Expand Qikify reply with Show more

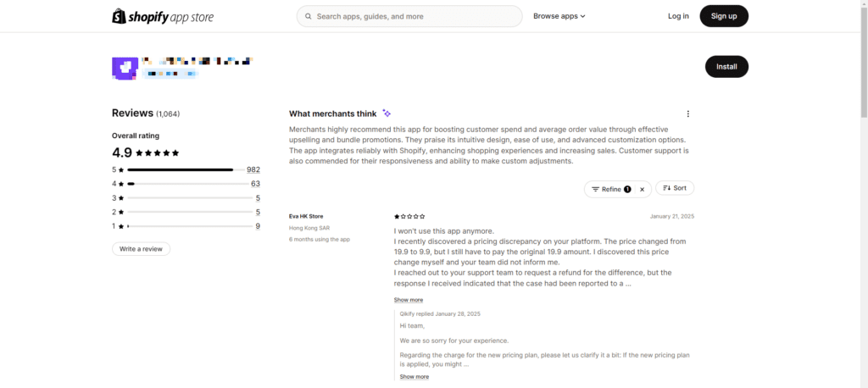point(414,376)
